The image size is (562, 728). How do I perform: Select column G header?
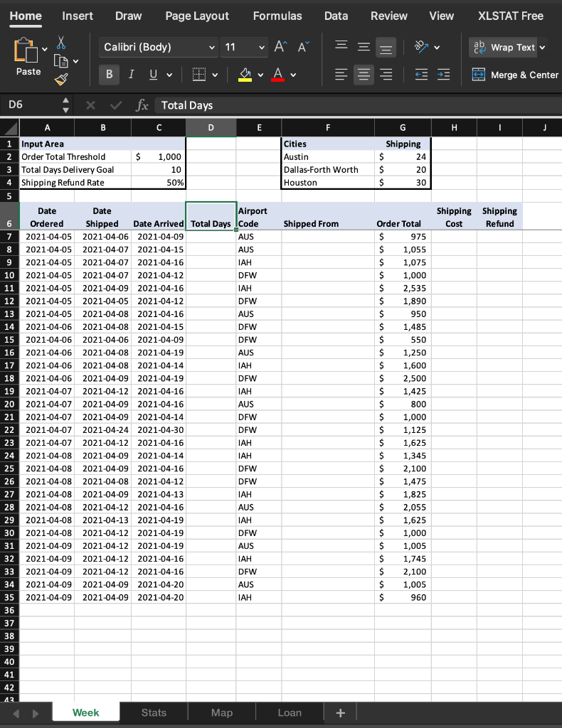pyautogui.click(x=403, y=128)
